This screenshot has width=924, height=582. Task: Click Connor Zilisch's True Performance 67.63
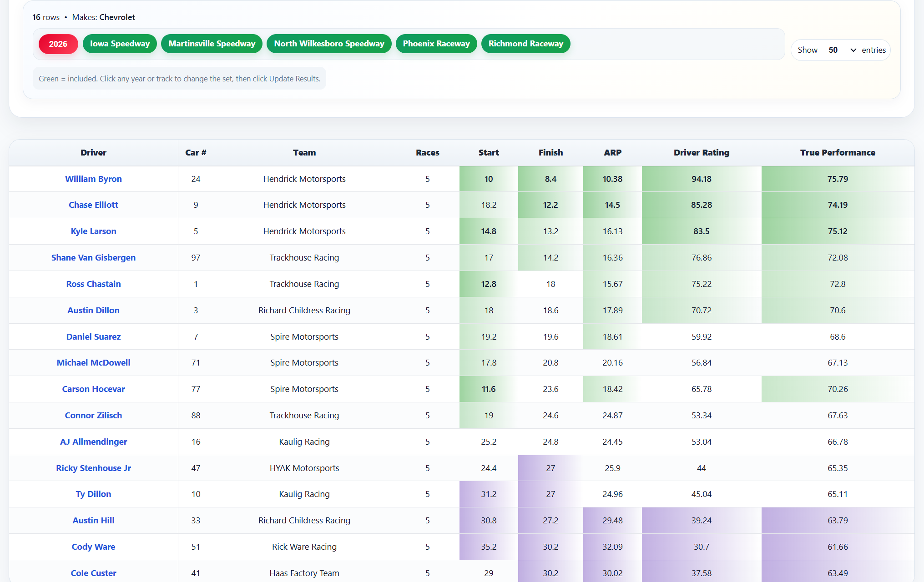pos(838,416)
